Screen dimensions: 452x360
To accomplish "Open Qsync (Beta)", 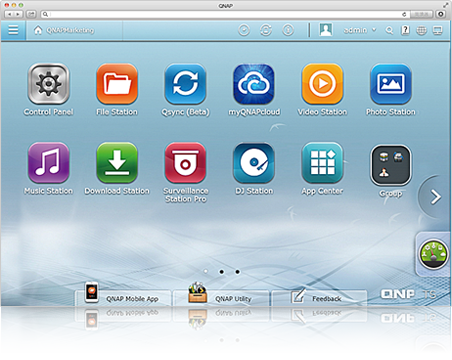I will tap(185, 84).
